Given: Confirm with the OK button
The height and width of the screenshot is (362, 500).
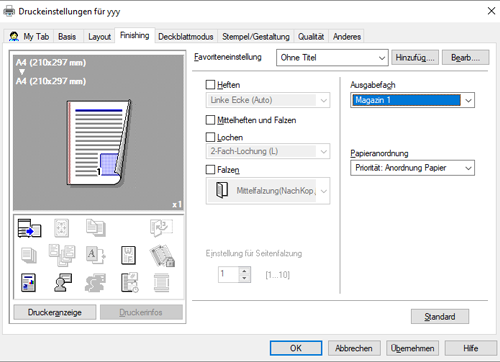Looking at the screenshot, I should [296, 348].
